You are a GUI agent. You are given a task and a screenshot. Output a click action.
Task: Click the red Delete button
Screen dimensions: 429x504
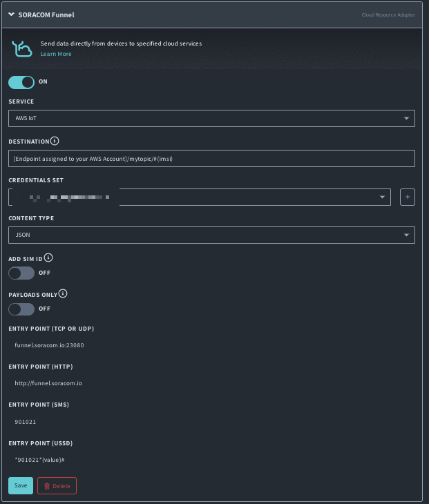[57, 485]
